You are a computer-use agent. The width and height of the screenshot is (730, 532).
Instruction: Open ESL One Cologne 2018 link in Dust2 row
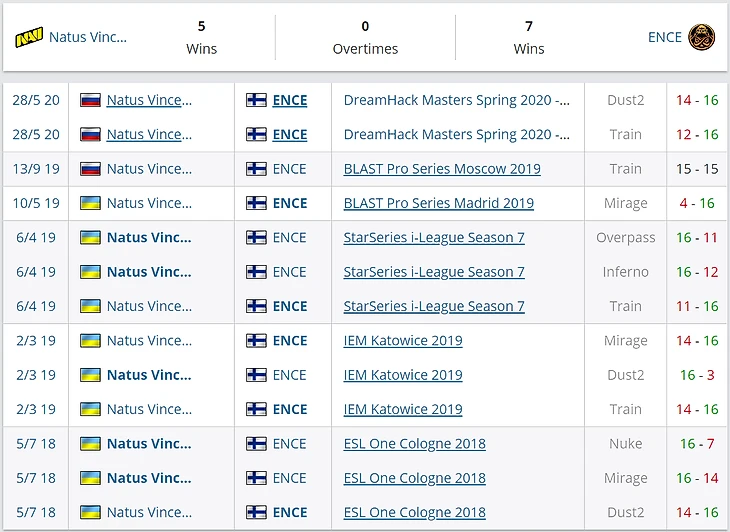click(x=414, y=512)
